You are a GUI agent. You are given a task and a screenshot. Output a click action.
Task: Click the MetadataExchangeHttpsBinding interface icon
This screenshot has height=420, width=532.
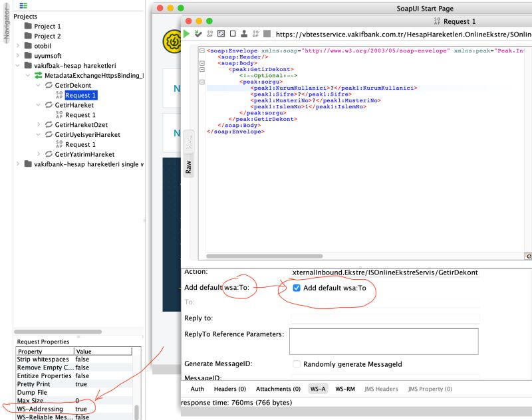(x=40, y=75)
